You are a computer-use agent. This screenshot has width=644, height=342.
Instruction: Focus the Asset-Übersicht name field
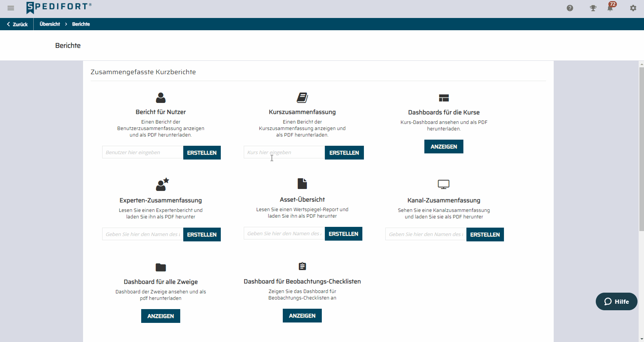coord(284,233)
